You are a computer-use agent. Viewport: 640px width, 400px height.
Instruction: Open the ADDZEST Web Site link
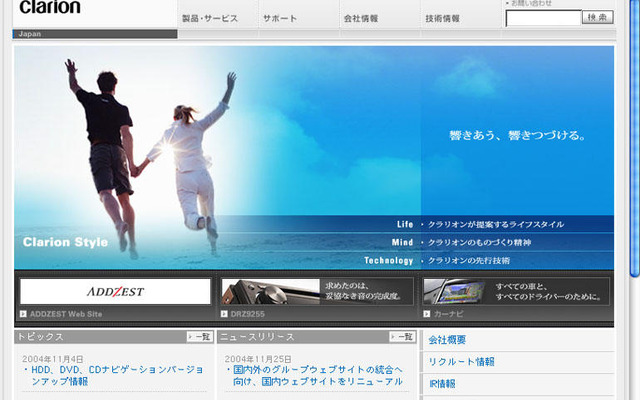[x=66, y=314]
